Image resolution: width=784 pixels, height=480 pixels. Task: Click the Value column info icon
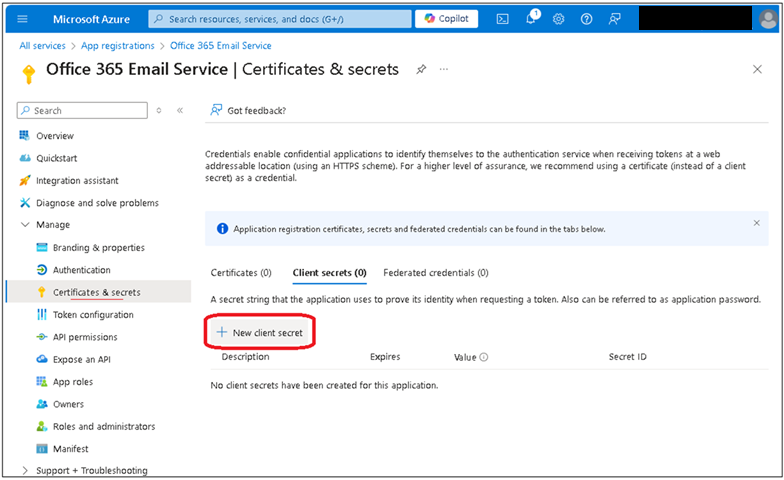pyautogui.click(x=484, y=357)
